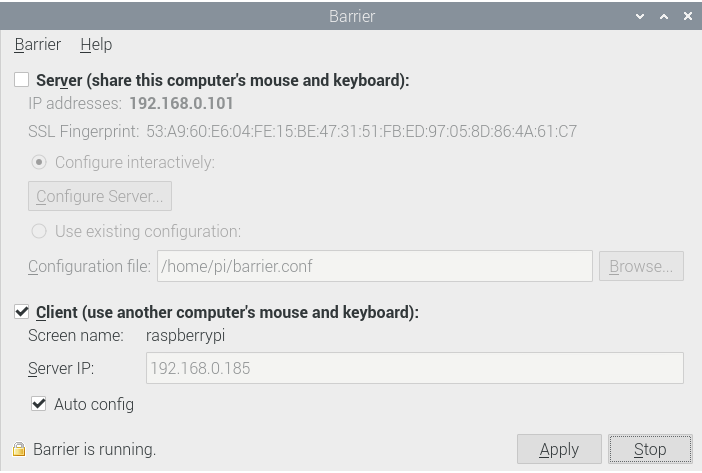Maximize the window using the up chevron
The image size is (702, 473).
(x=664, y=17)
